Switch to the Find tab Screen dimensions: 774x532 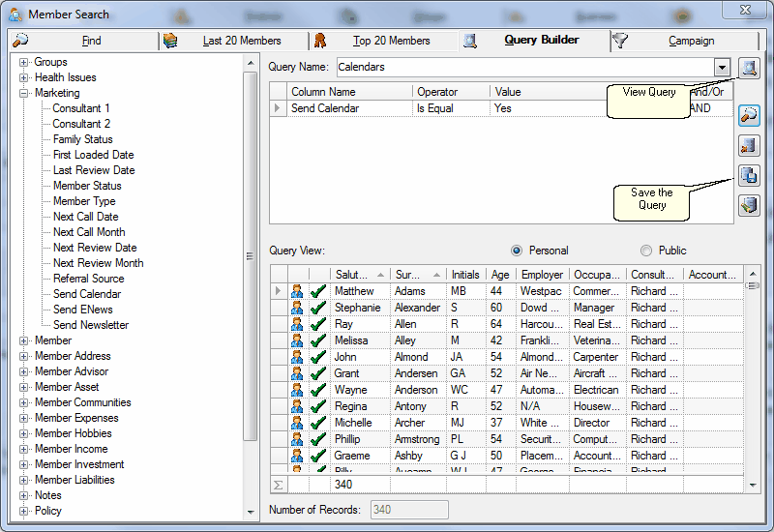[x=84, y=41]
